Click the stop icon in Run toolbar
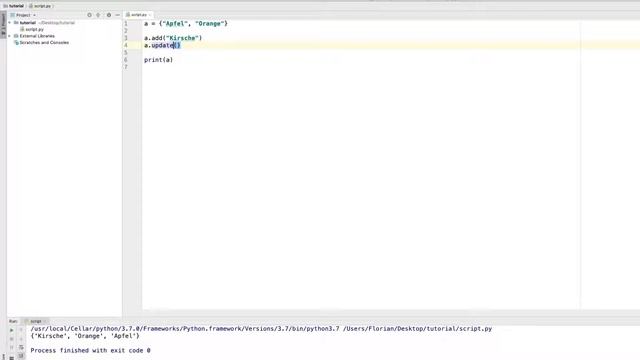The height and width of the screenshot is (360, 640). point(11,339)
